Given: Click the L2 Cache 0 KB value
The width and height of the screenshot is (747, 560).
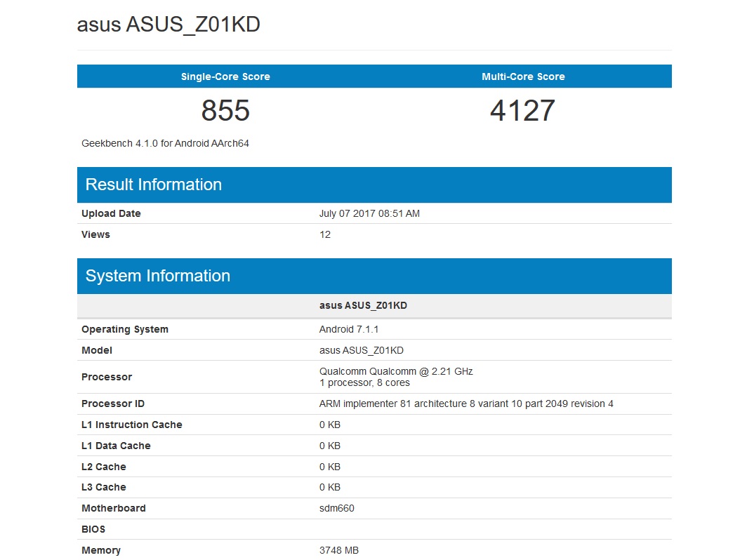Looking at the screenshot, I should pos(330,467).
